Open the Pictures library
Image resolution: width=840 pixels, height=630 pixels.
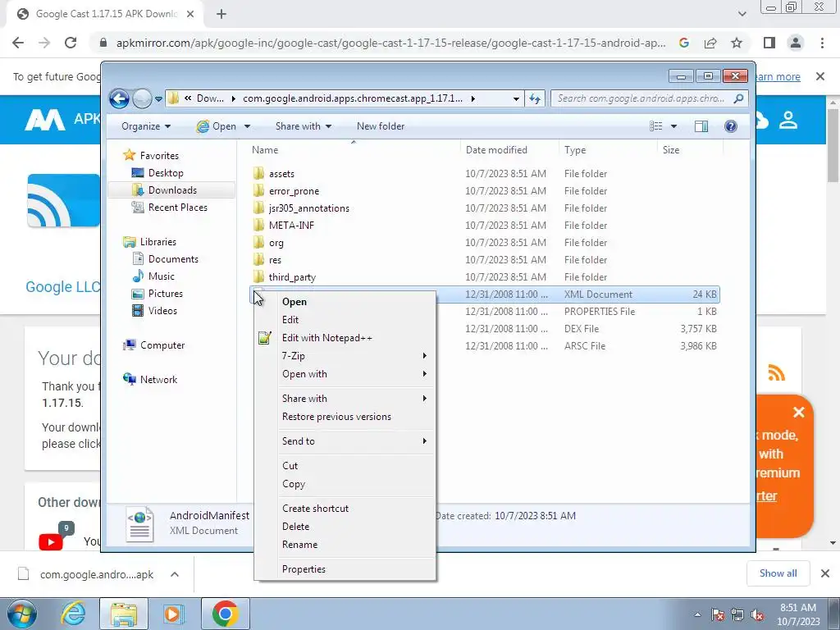[x=165, y=294]
